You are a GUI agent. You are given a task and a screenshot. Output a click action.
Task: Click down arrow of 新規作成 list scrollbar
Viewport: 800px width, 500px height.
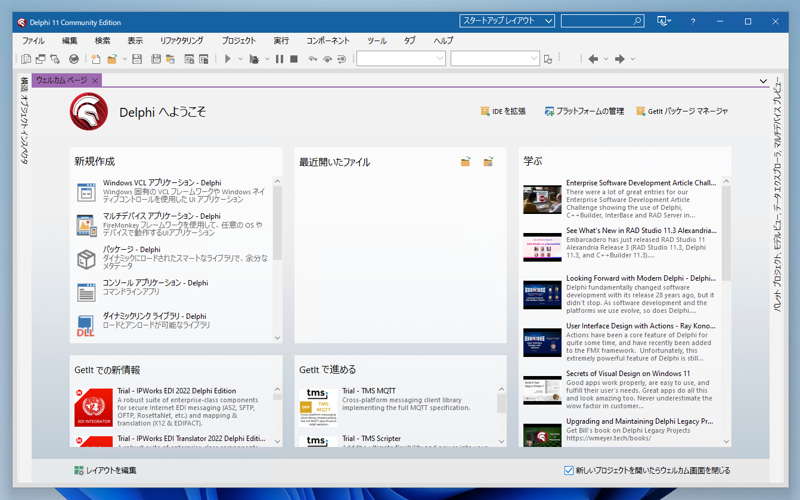278,338
